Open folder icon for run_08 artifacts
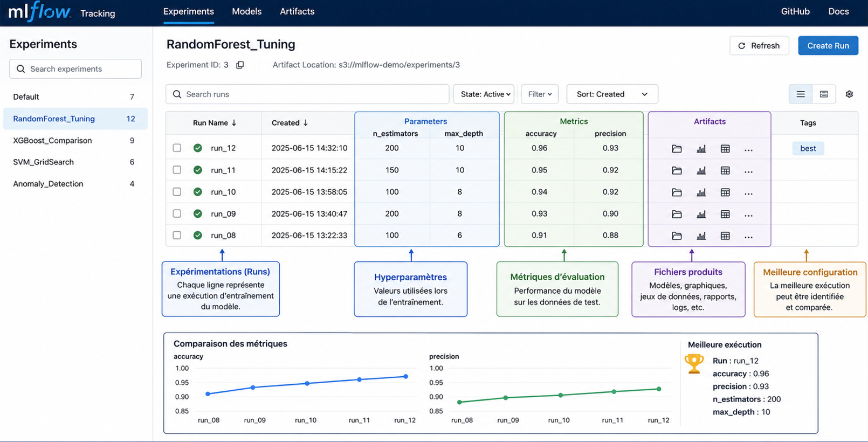The height and width of the screenshot is (442, 868). [677, 236]
